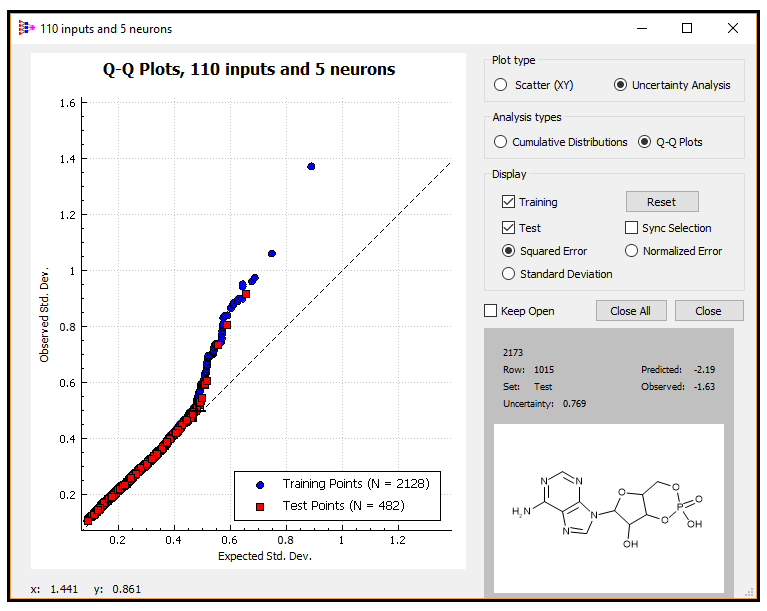Click the Q-Q Plots chart title

pyautogui.click(x=248, y=69)
